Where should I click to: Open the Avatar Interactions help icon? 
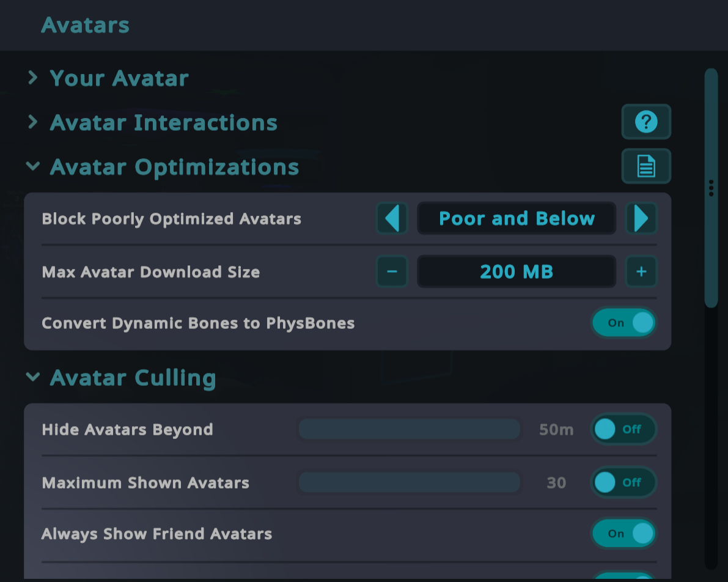click(x=646, y=122)
